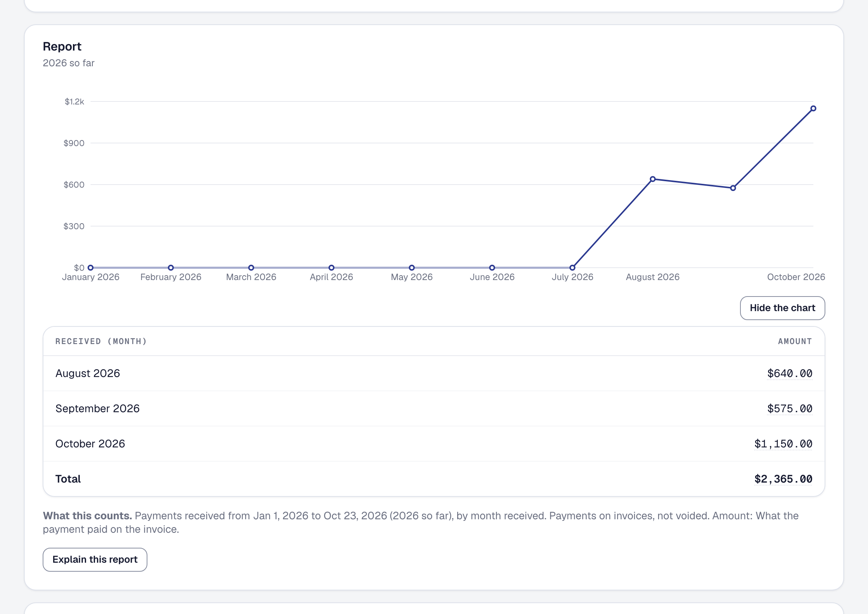This screenshot has width=868, height=614.
Task: Click the $1.2k y-axis label
Action: [74, 101]
